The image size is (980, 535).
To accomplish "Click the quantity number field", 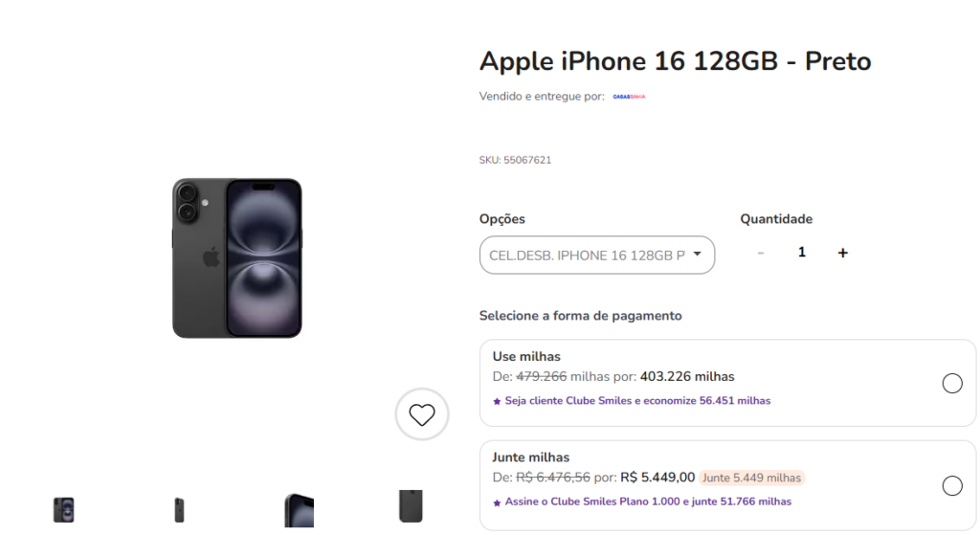I will pos(802,253).
